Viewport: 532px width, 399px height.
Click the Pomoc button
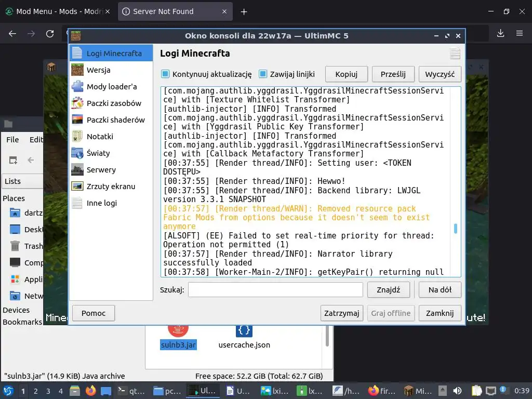tap(94, 313)
